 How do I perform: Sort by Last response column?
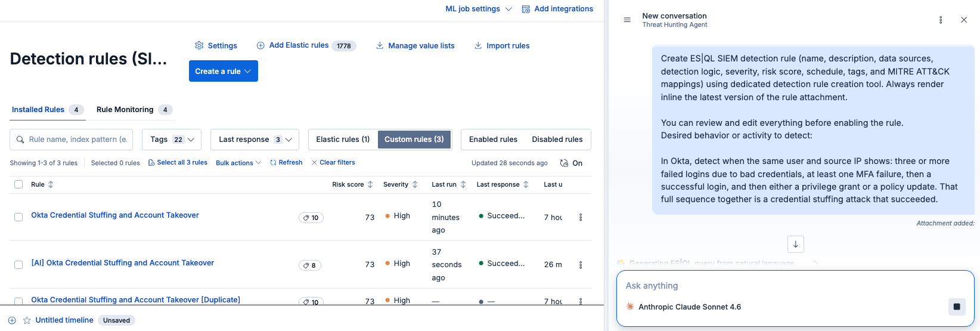(526, 184)
